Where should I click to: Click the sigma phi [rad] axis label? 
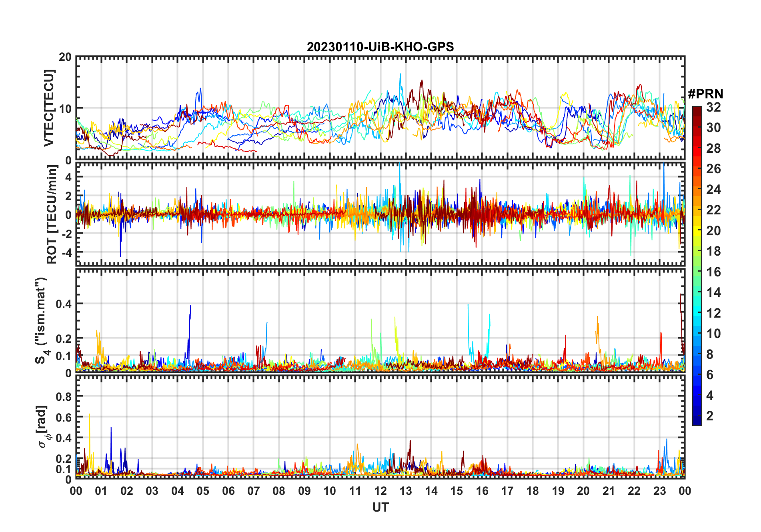click(43, 427)
